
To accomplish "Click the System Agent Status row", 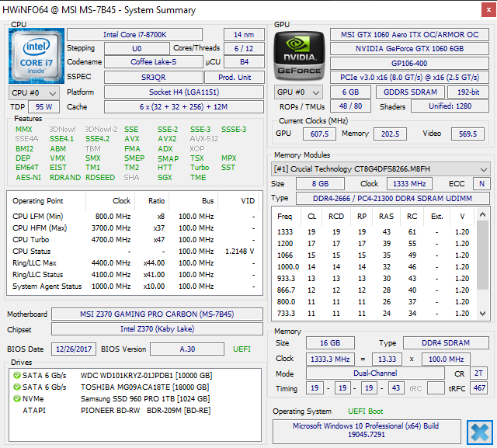I will point(133,287).
